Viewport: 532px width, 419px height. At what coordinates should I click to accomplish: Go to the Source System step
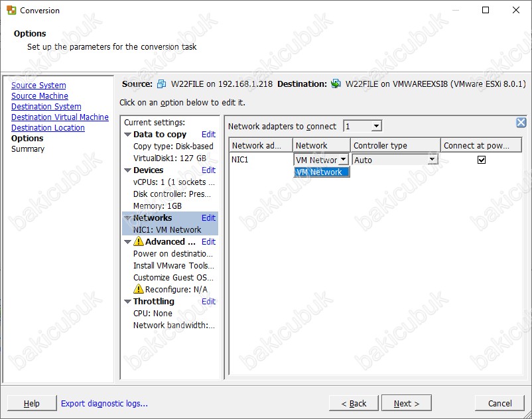point(38,85)
